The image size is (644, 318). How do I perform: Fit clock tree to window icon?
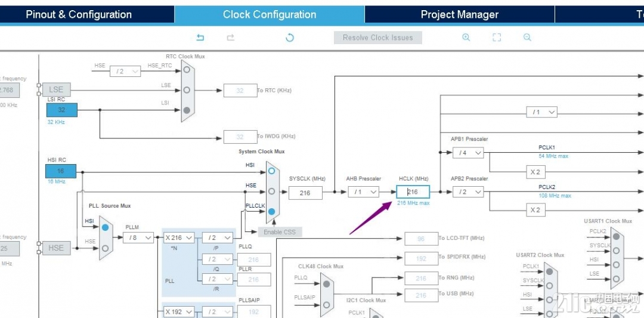point(497,38)
